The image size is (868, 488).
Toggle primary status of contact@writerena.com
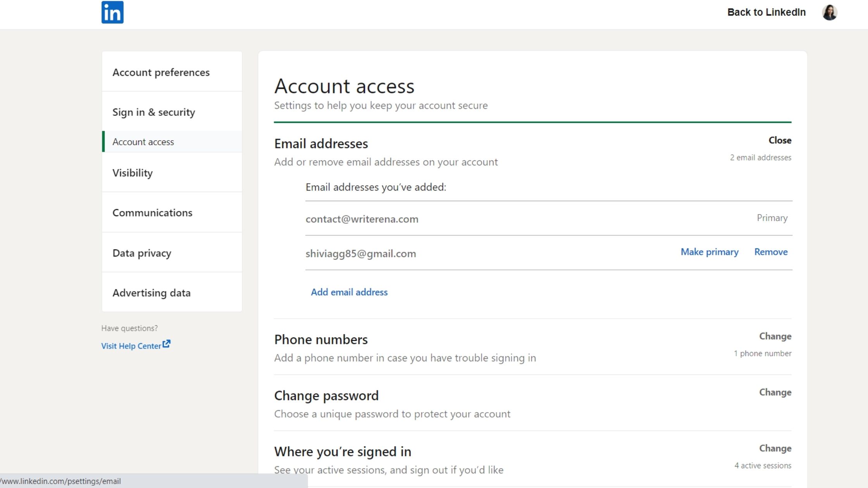[x=773, y=218]
